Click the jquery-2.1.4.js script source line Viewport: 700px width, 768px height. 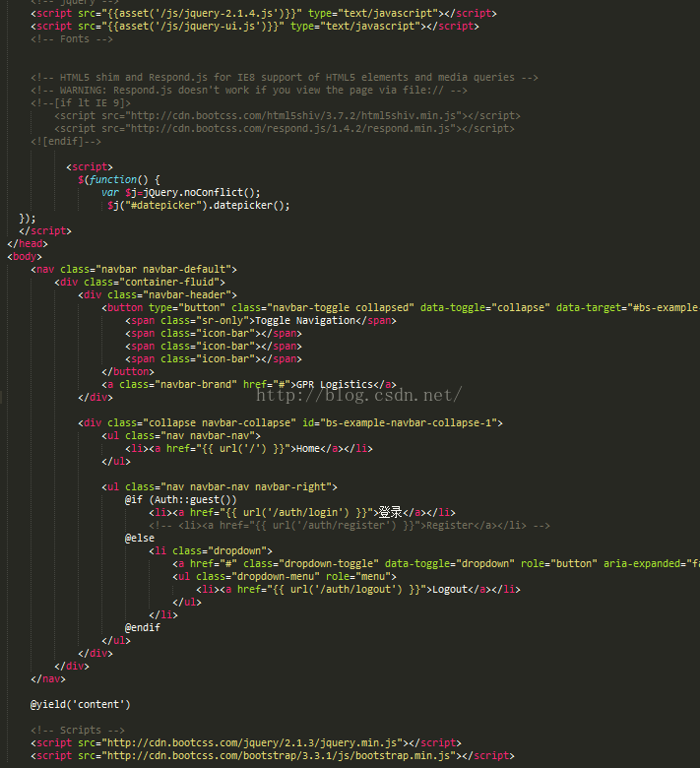264,13
